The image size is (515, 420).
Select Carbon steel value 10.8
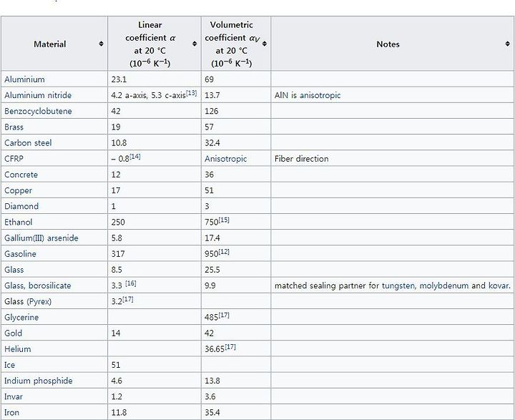119,142
